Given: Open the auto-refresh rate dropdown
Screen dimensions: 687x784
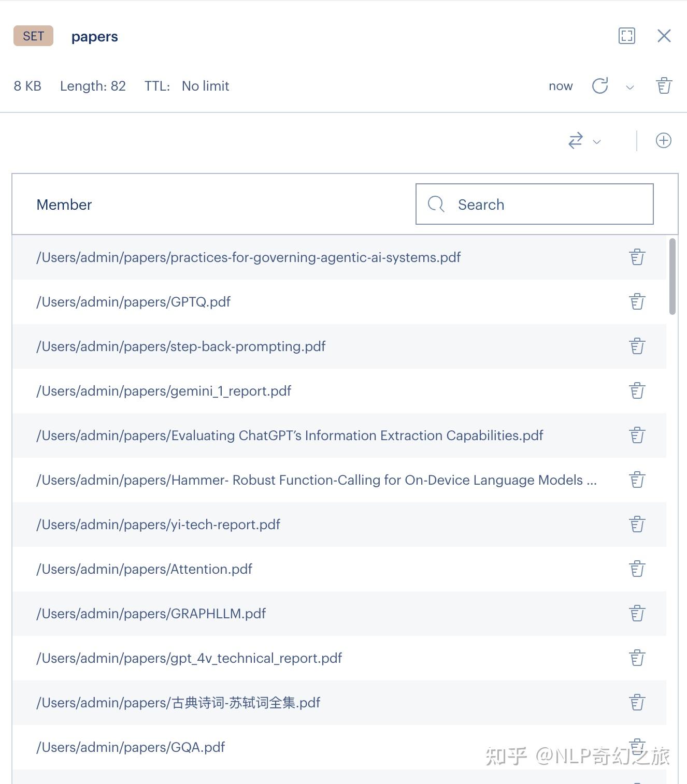Looking at the screenshot, I should click(629, 87).
